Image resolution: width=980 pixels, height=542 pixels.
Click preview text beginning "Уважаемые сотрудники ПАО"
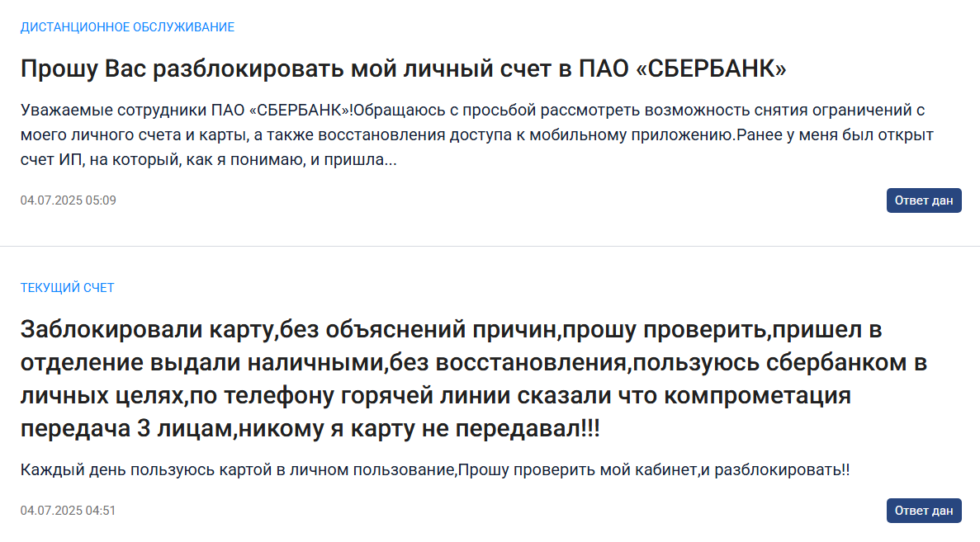477,134
